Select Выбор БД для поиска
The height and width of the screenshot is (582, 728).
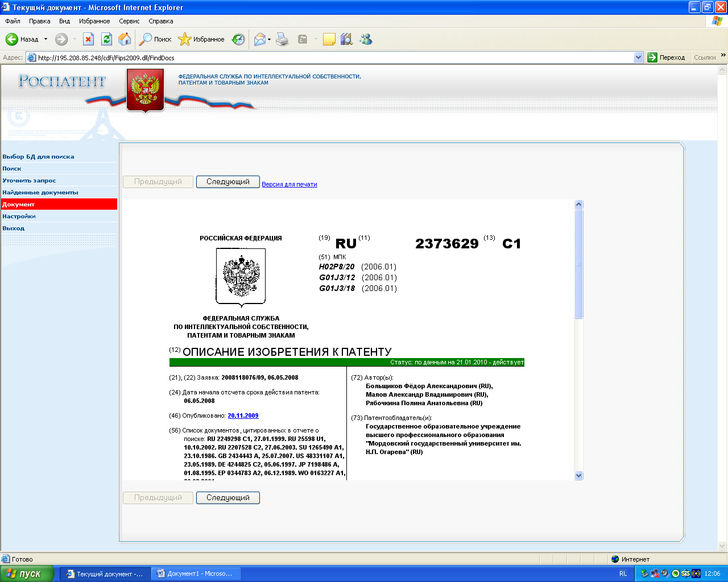click(x=38, y=156)
